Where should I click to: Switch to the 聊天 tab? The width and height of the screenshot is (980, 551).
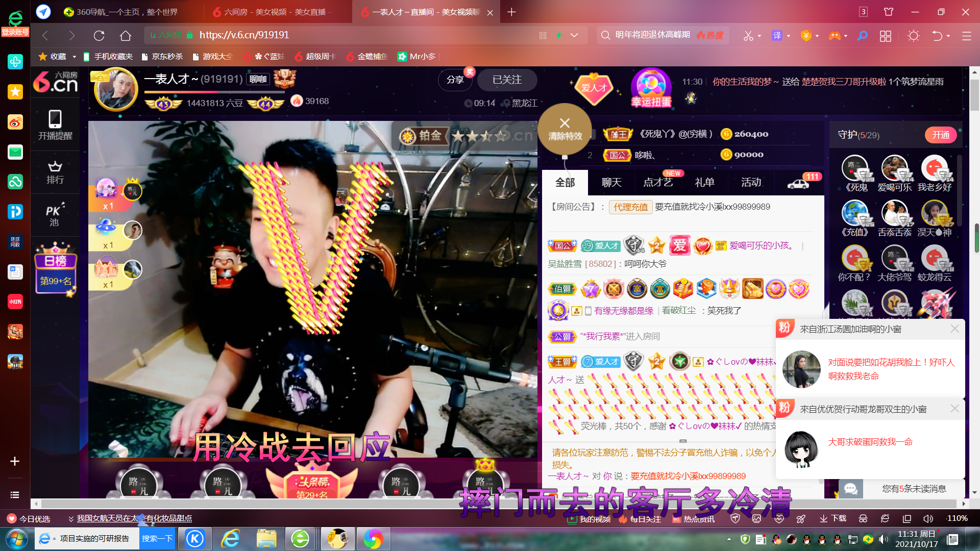[x=611, y=183]
